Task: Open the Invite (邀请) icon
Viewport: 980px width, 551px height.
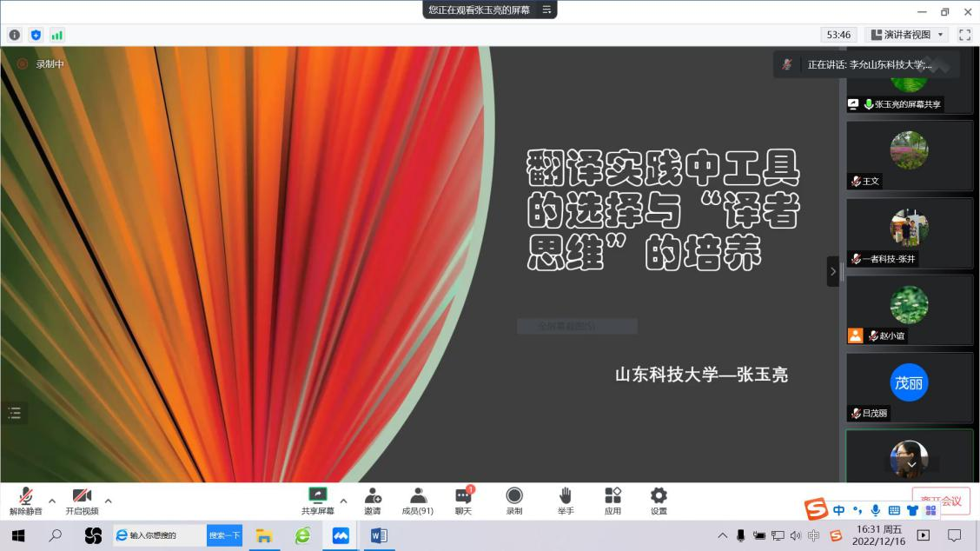Action: 373,501
